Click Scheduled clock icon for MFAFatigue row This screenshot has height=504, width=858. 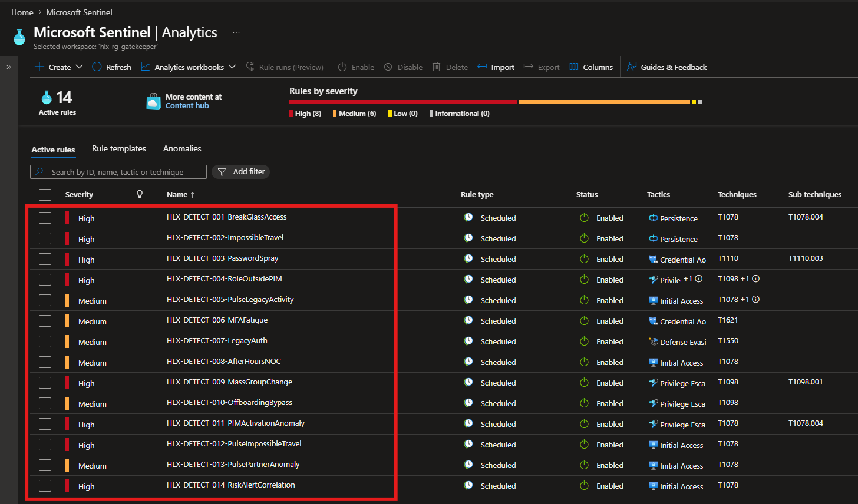pos(468,320)
